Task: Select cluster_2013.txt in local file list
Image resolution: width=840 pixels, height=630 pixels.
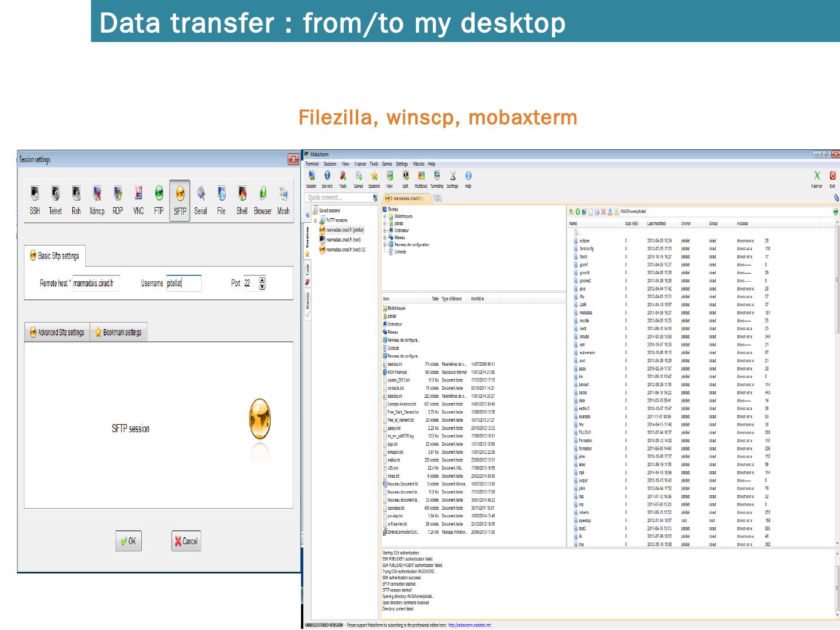Action: [x=396, y=380]
